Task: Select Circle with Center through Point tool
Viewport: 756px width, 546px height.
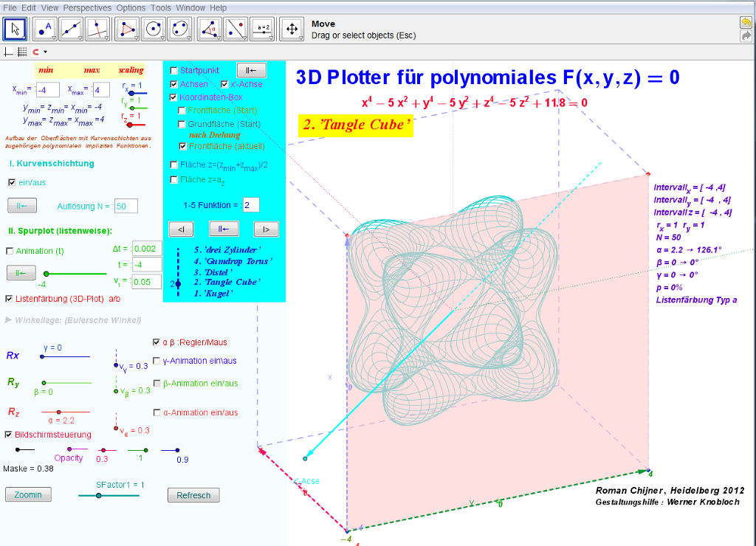Action: point(154,29)
